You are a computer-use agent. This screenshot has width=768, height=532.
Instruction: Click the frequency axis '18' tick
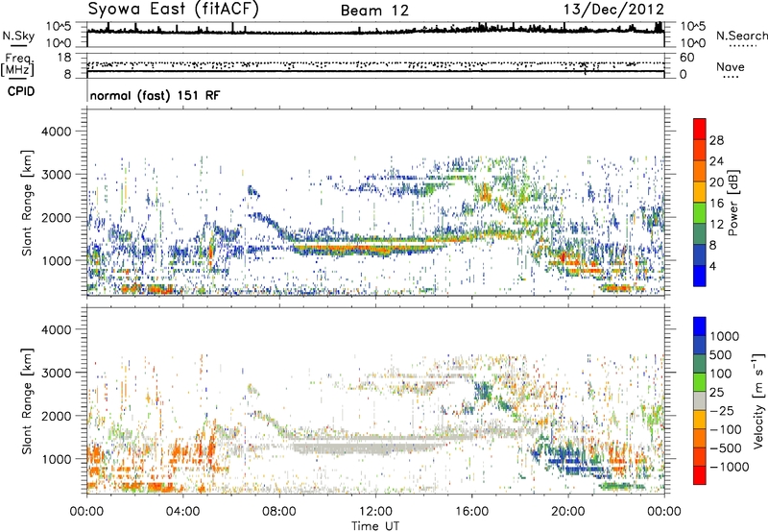(64, 58)
